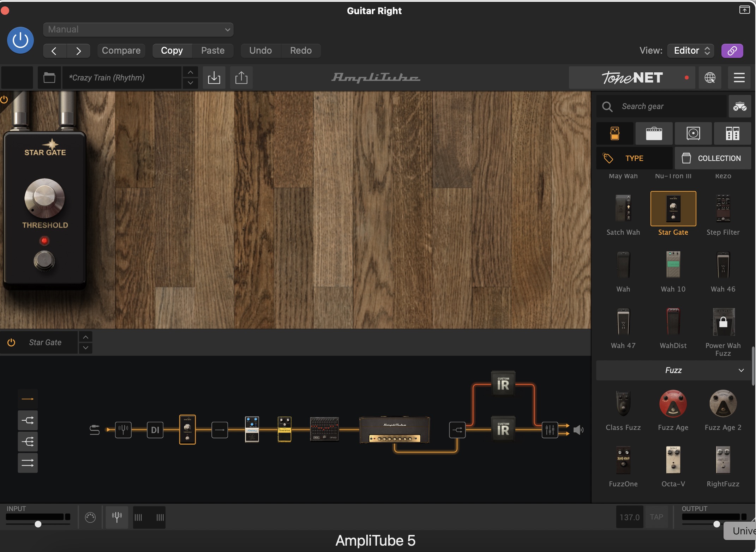Viewport: 756px width, 552px height.
Task: Choose the two-way split routing layout
Action: 28,420
